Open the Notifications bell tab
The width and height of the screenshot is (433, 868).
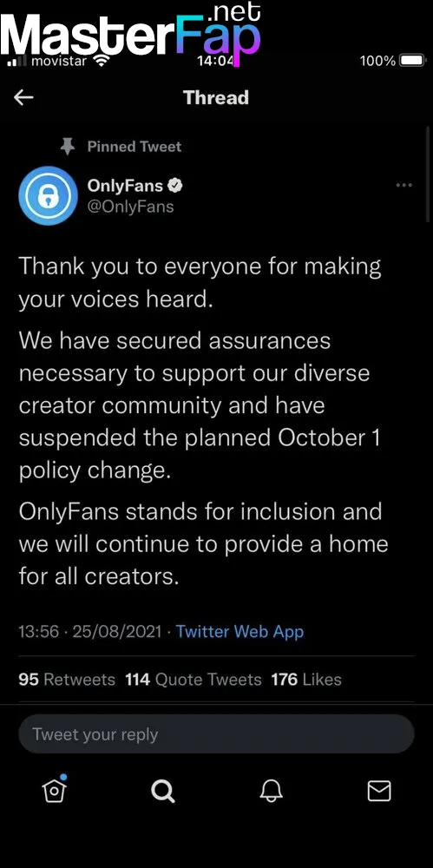272,791
